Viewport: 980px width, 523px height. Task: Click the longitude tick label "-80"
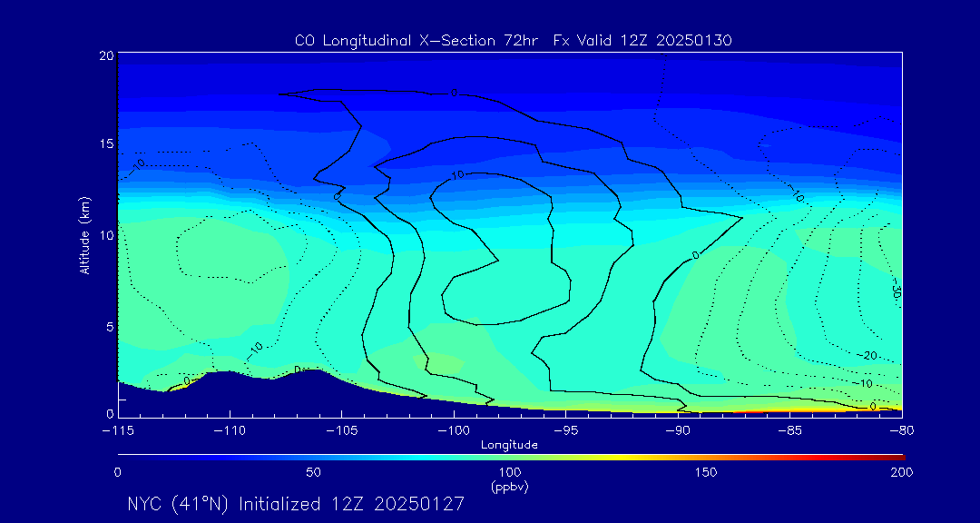coord(901,431)
